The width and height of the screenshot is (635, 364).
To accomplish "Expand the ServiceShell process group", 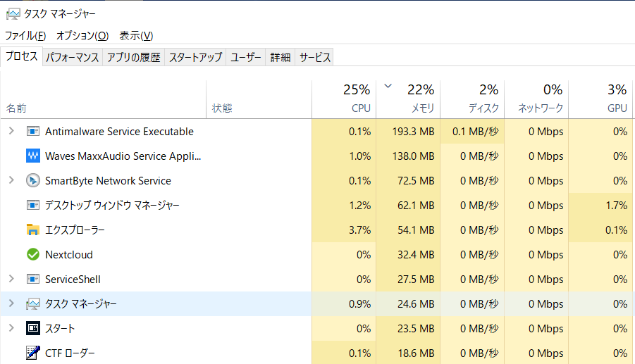I will pyautogui.click(x=11, y=279).
